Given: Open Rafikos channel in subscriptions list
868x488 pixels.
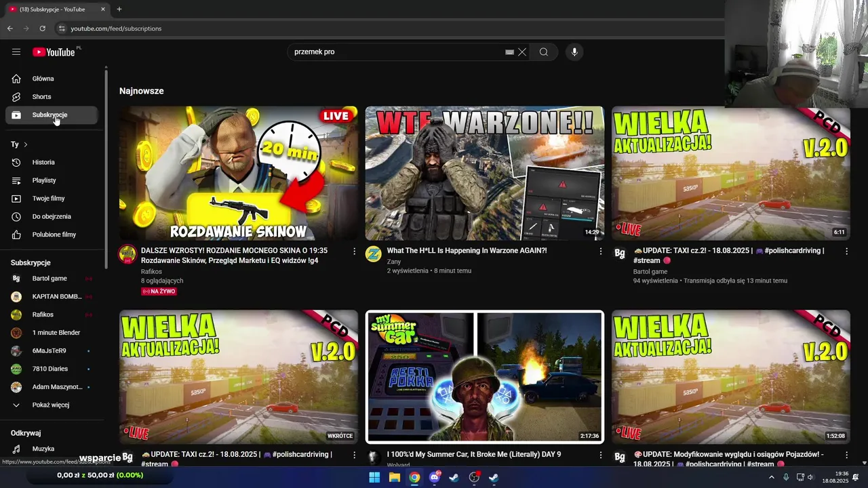Looking at the screenshot, I should click(x=52, y=314).
